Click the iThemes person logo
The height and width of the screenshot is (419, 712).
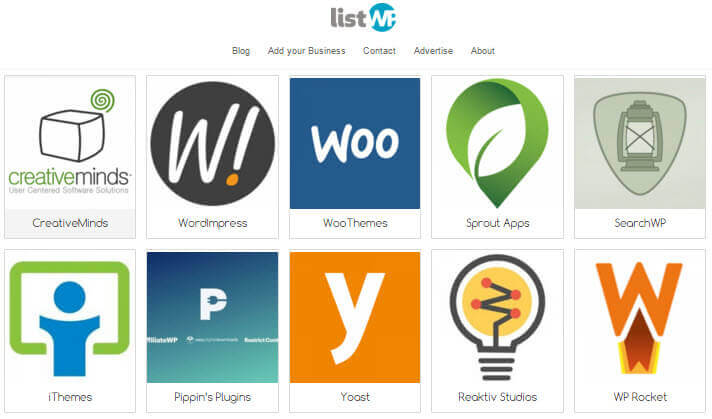(x=70, y=318)
